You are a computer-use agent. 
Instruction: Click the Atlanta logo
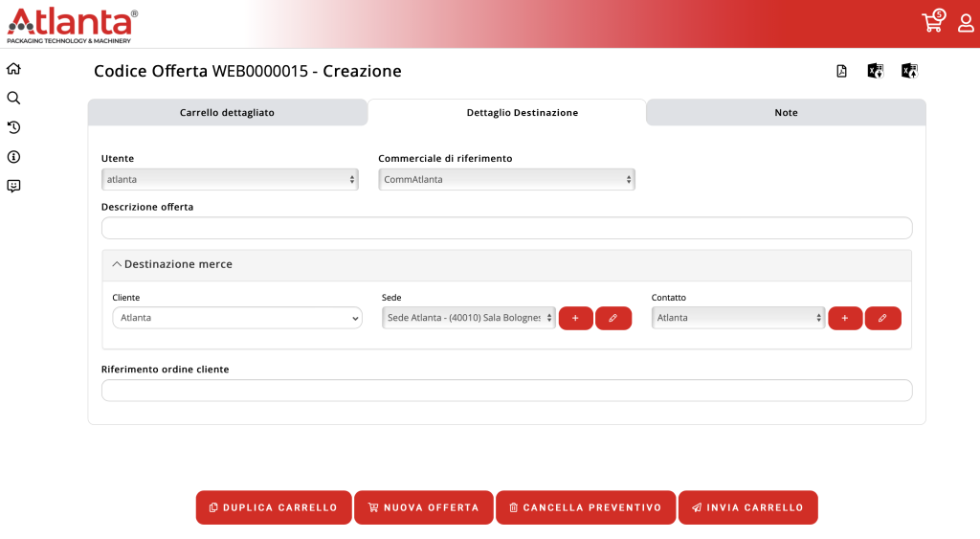(72, 26)
